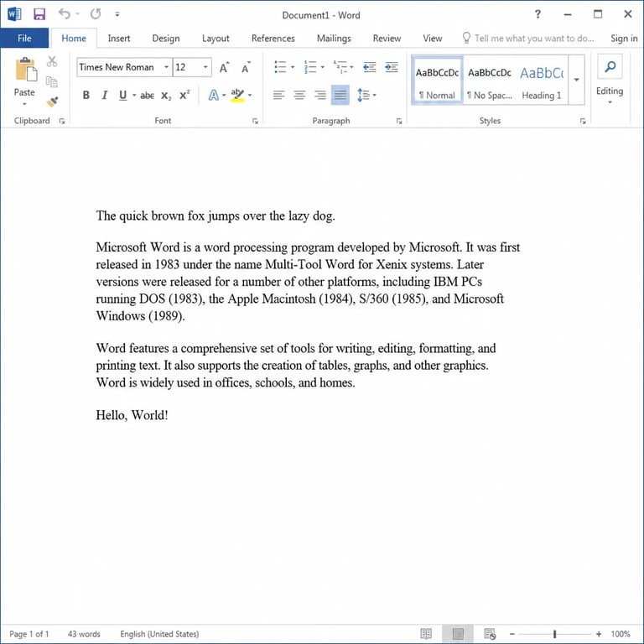The image size is (644, 644).
Task: Click Increase Indent icon
Action: [392, 67]
